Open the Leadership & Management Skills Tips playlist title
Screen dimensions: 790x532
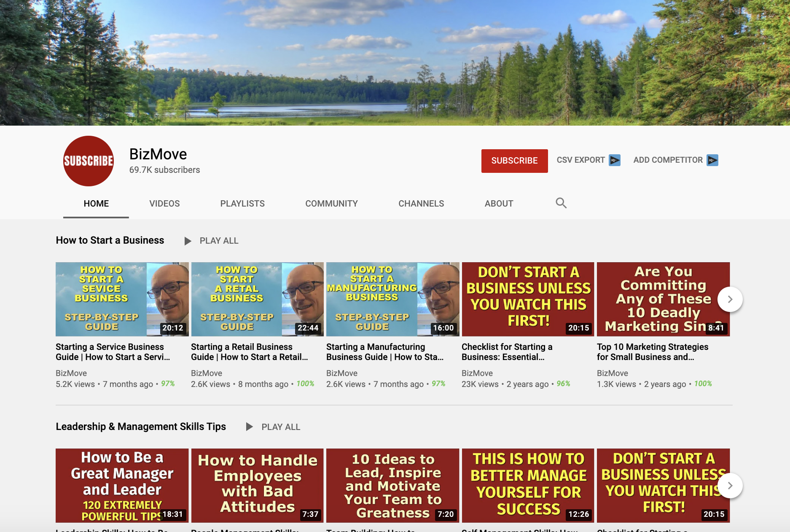tap(141, 427)
